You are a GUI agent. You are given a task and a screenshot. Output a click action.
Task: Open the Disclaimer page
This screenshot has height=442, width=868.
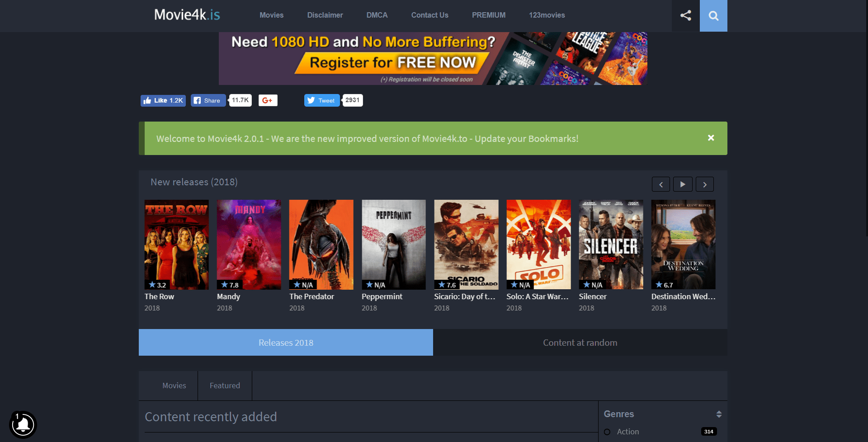coord(325,15)
